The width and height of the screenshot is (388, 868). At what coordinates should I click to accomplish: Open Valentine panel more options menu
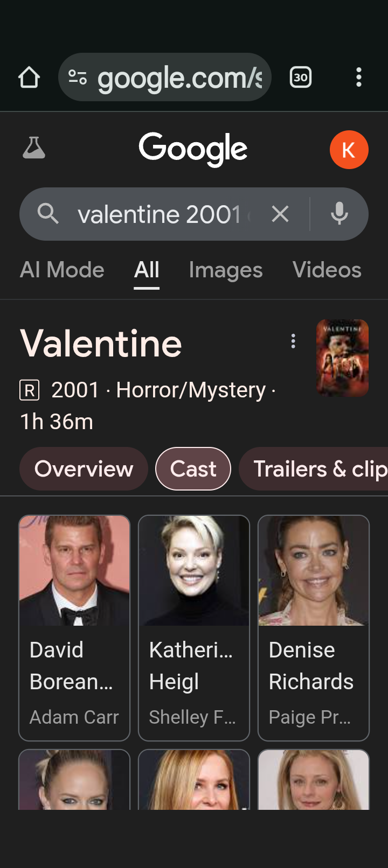point(293,341)
